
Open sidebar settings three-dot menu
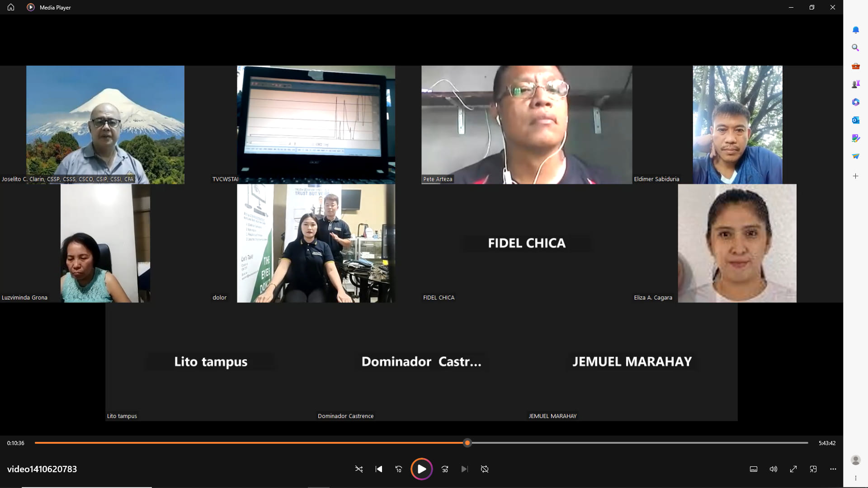pyautogui.click(x=856, y=478)
